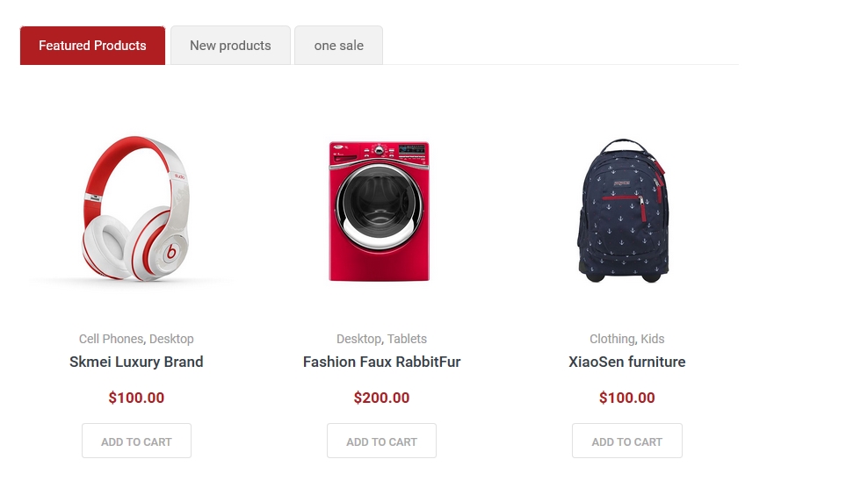Open the Kids category link
Image resolution: width=868 pixels, height=488 pixels.
tap(653, 339)
